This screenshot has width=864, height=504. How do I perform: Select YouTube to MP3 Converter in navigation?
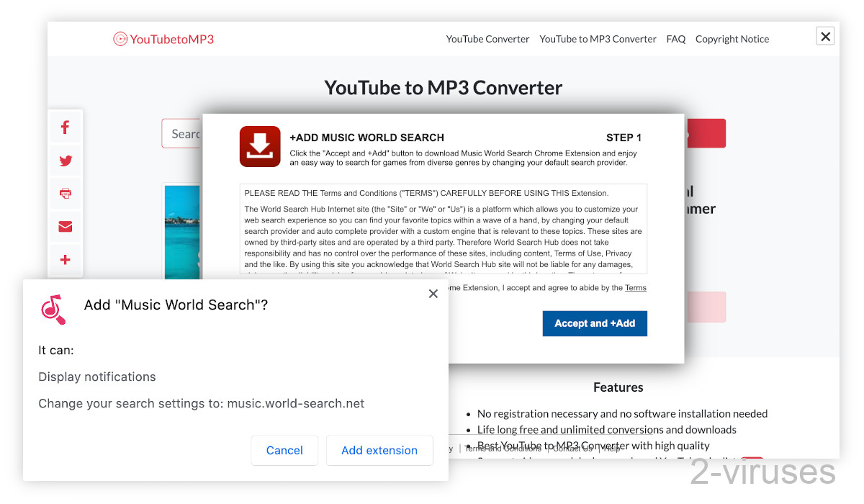598,39
